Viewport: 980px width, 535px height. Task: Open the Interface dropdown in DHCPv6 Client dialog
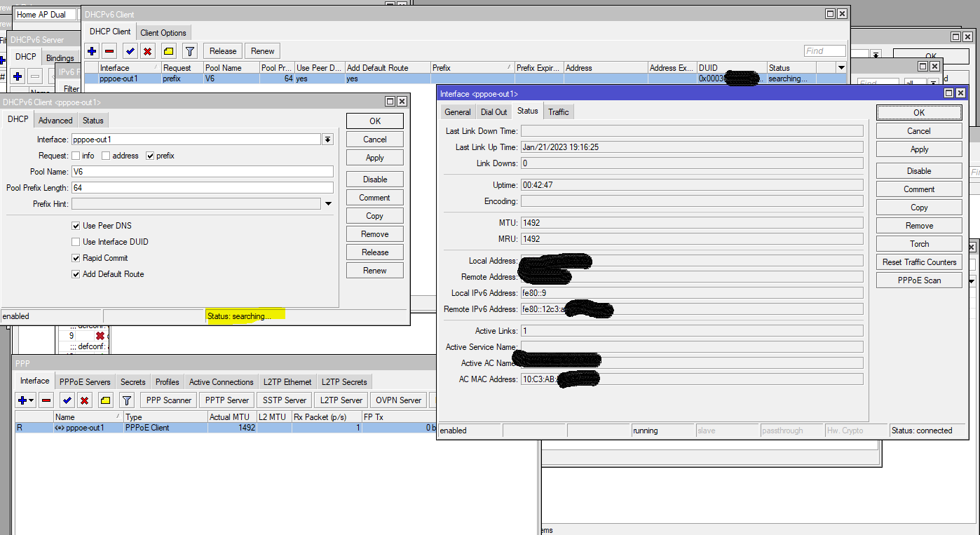(x=327, y=140)
